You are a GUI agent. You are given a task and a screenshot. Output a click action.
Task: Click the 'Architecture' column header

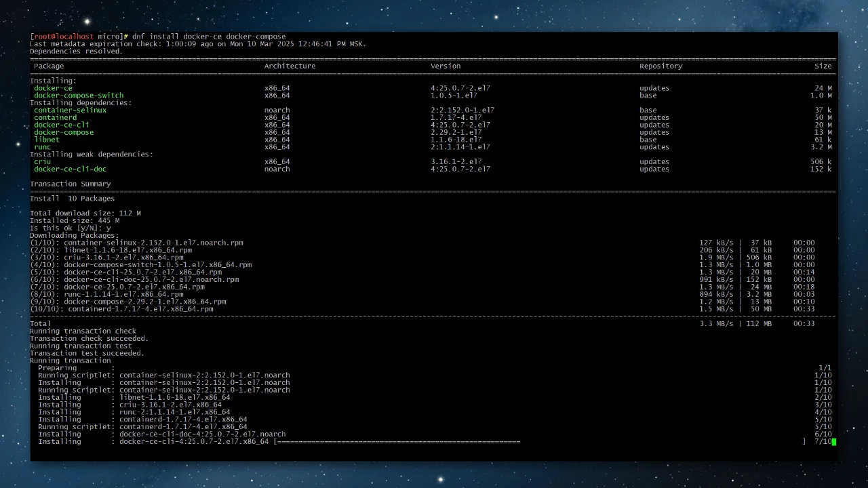click(290, 66)
